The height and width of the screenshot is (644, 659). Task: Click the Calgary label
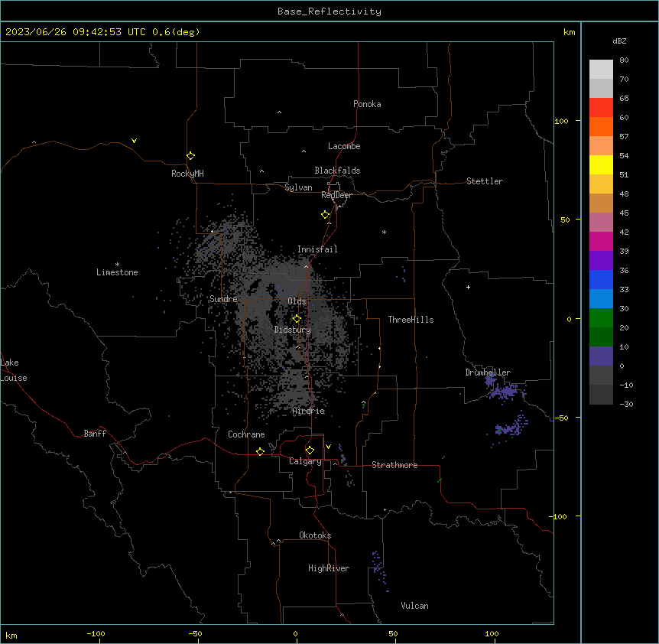point(305,461)
